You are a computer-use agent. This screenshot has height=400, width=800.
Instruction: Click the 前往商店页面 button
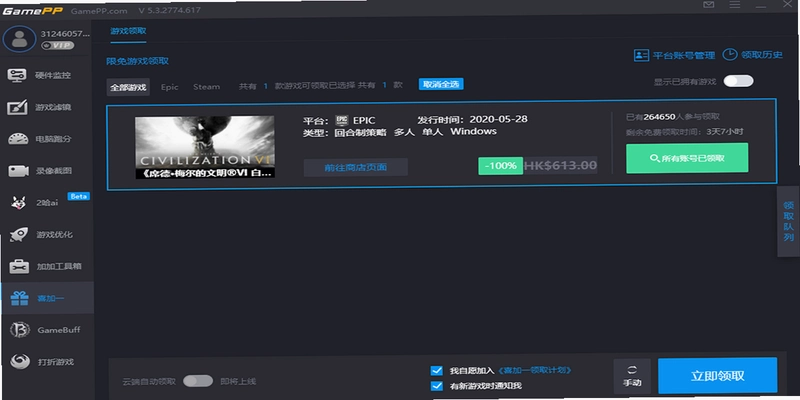coord(356,167)
